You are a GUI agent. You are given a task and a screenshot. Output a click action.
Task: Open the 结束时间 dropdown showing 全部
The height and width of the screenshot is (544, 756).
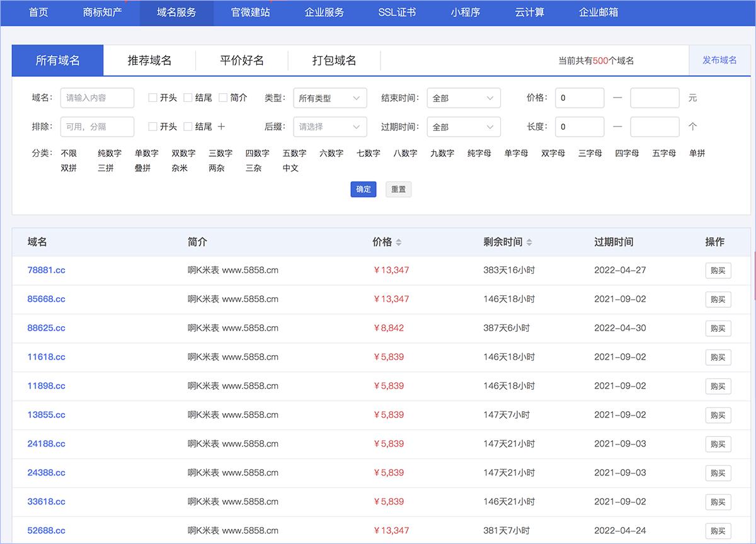pyautogui.click(x=464, y=98)
